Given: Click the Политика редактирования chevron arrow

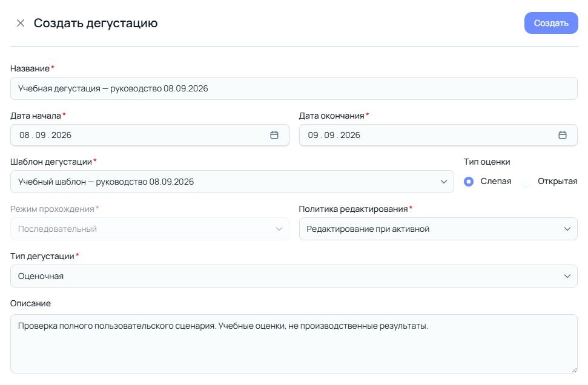Looking at the screenshot, I should [567, 229].
